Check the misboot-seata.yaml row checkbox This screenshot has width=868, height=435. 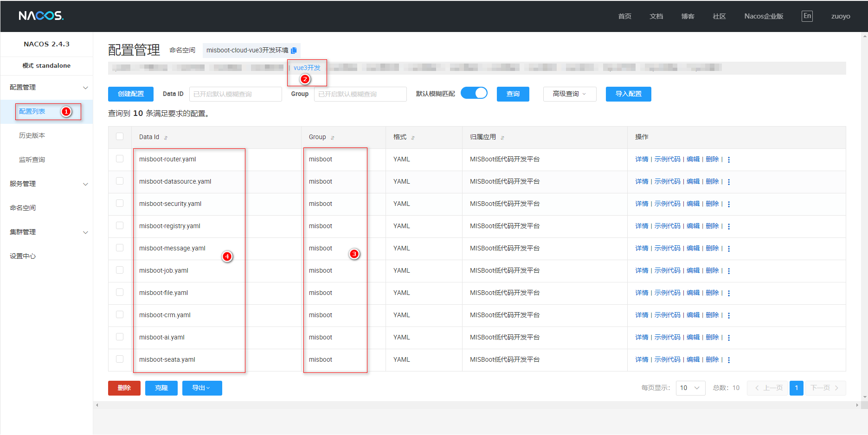(x=120, y=359)
